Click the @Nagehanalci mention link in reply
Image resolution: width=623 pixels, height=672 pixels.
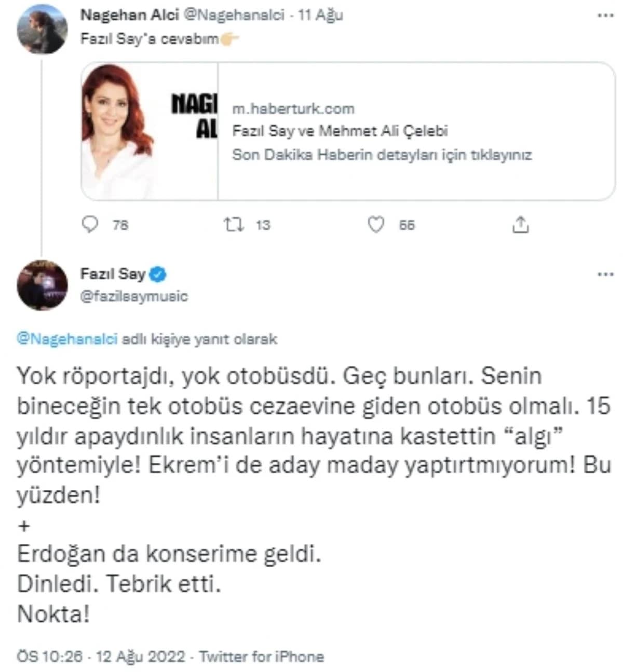click(x=67, y=339)
